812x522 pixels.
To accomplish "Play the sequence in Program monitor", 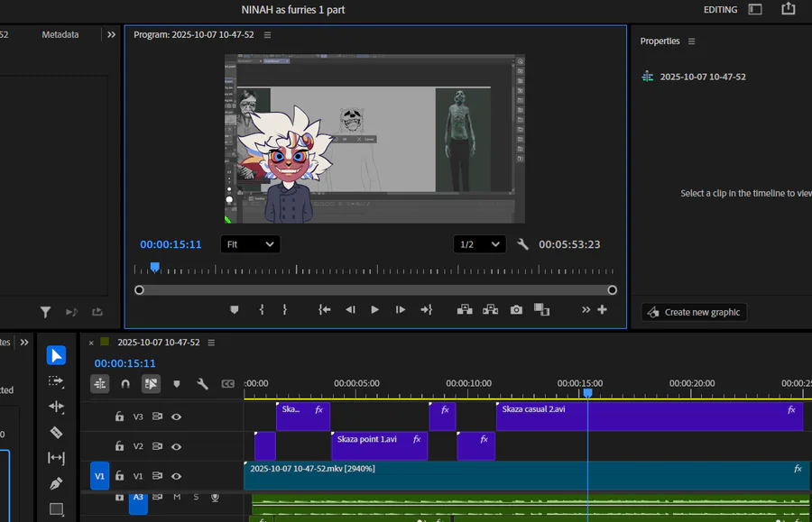I will tap(375, 310).
